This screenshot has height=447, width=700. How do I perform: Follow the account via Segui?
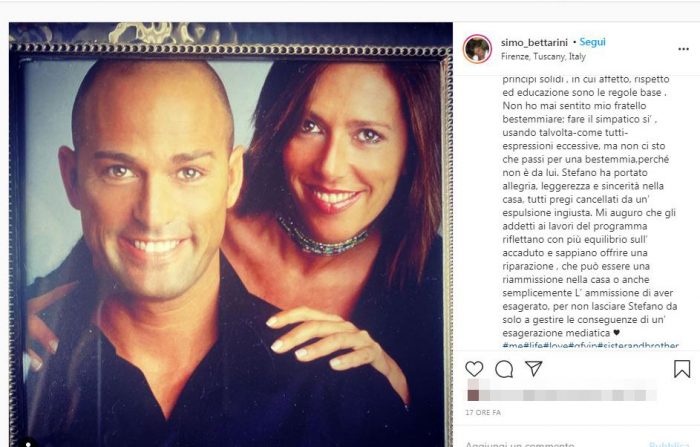[592, 42]
